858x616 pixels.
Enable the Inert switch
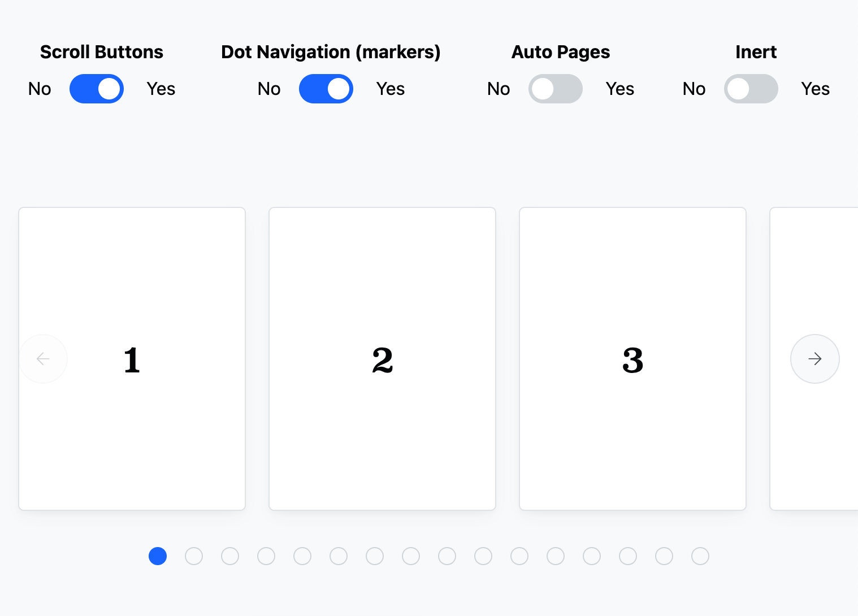pyautogui.click(x=751, y=89)
